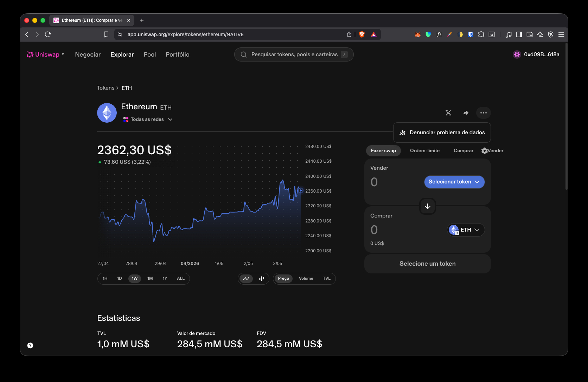
Task: Click the browser share icon
Action: tap(349, 34)
